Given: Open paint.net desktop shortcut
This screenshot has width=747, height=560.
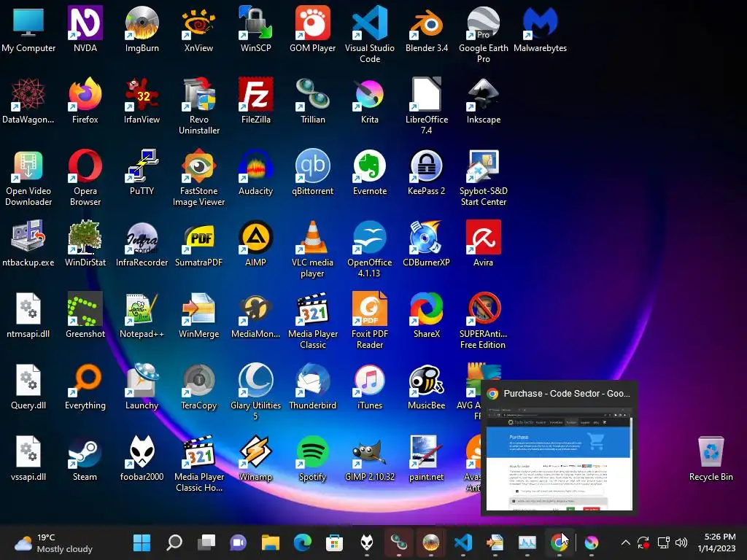Looking at the screenshot, I should point(426,458).
